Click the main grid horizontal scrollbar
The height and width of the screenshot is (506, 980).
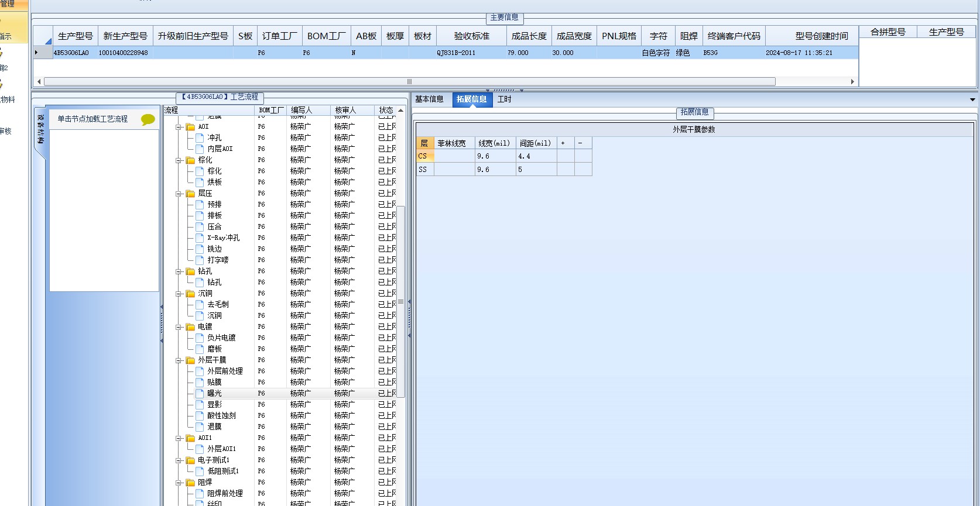click(x=409, y=82)
